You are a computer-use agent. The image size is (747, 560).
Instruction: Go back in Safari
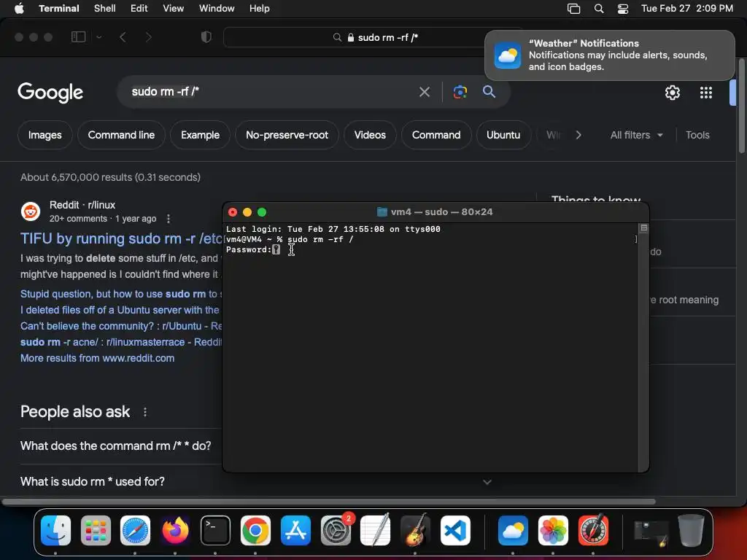(123, 36)
